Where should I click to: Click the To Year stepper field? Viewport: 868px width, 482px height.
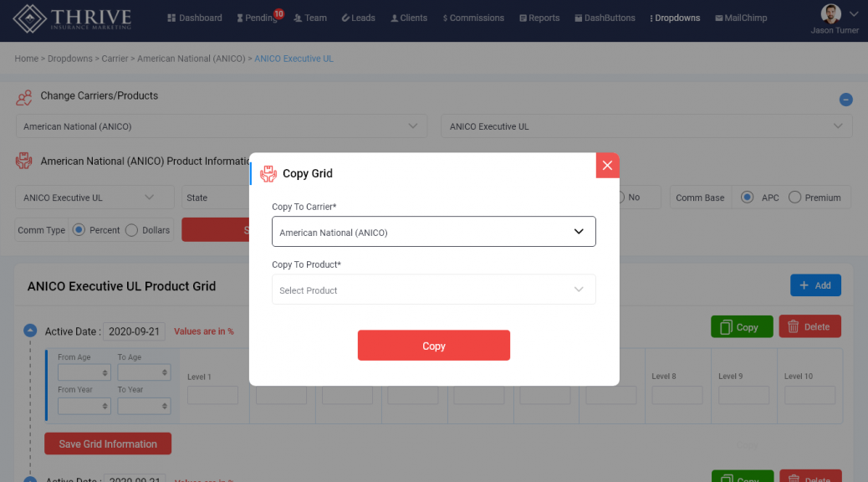pos(144,406)
